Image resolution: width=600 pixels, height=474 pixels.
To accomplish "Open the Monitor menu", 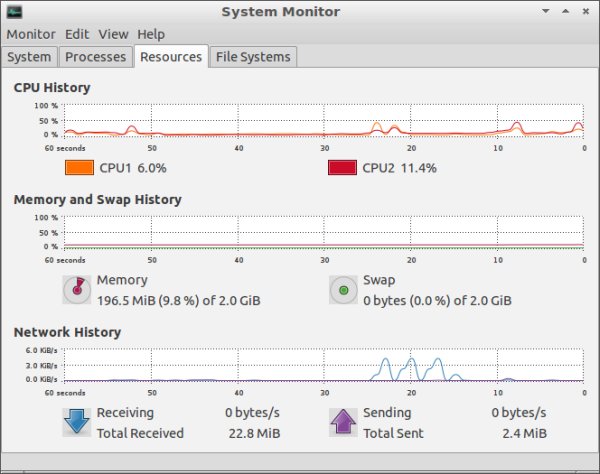I will [x=31, y=34].
